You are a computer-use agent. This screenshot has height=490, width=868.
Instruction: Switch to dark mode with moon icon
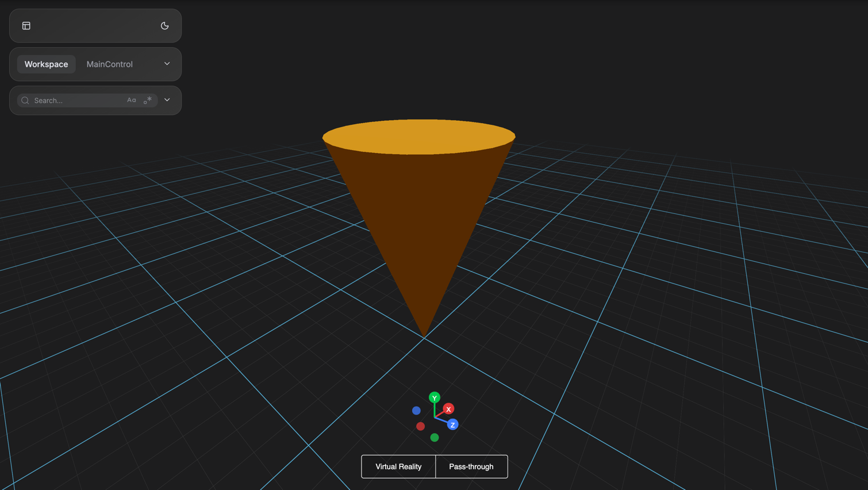165,26
